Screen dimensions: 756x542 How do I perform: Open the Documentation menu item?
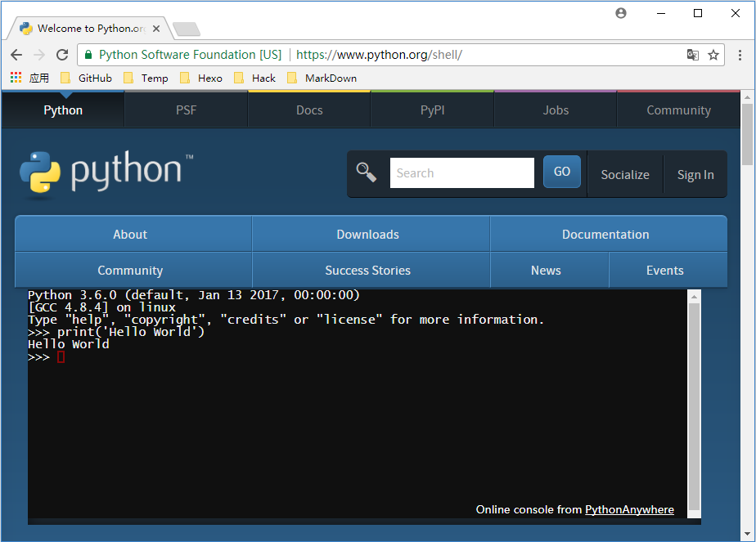pos(609,234)
